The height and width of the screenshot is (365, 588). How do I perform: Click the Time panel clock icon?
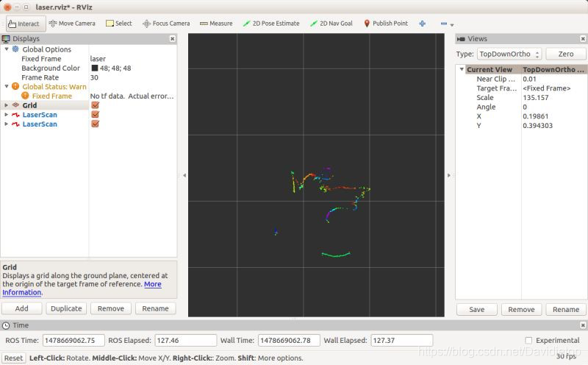coord(6,325)
